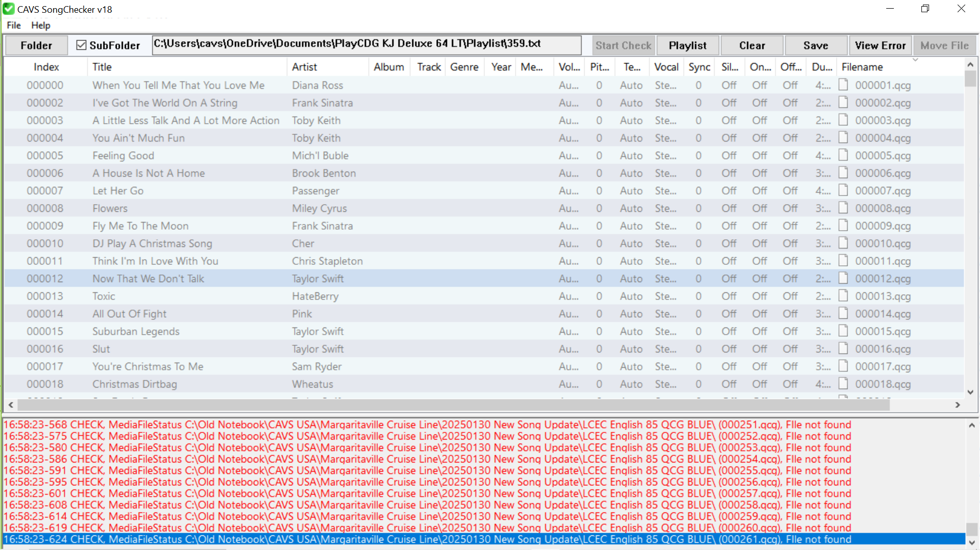
Task: Click the file icon beside 000012.qcg
Action: 843,279
